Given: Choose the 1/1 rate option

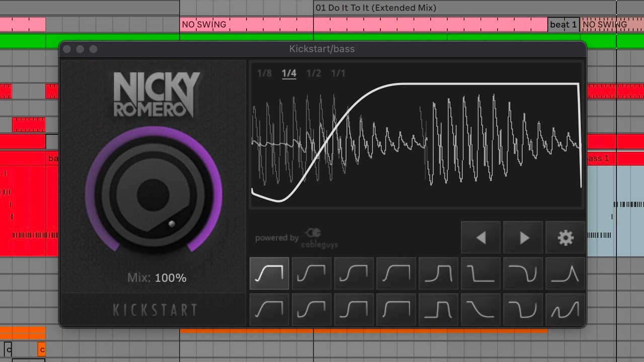Looking at the screenshot, I should click(338, 73).
